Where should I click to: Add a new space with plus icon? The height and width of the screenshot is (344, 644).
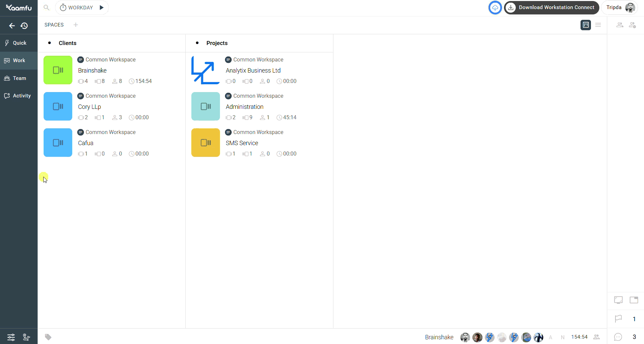point(76,25)
